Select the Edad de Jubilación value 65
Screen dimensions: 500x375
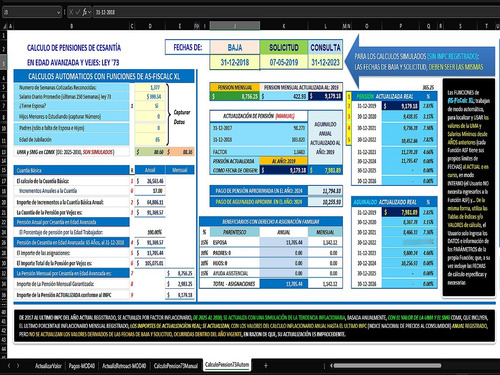[x=150, y=139]
